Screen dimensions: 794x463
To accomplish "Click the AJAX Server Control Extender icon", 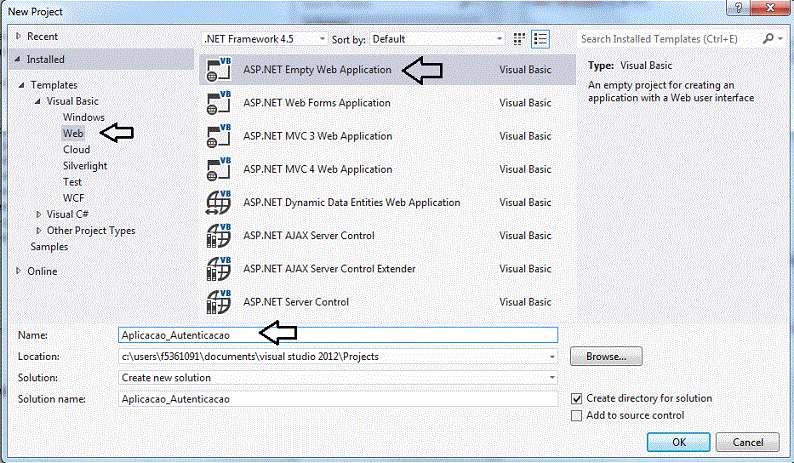I will (219, 269).
